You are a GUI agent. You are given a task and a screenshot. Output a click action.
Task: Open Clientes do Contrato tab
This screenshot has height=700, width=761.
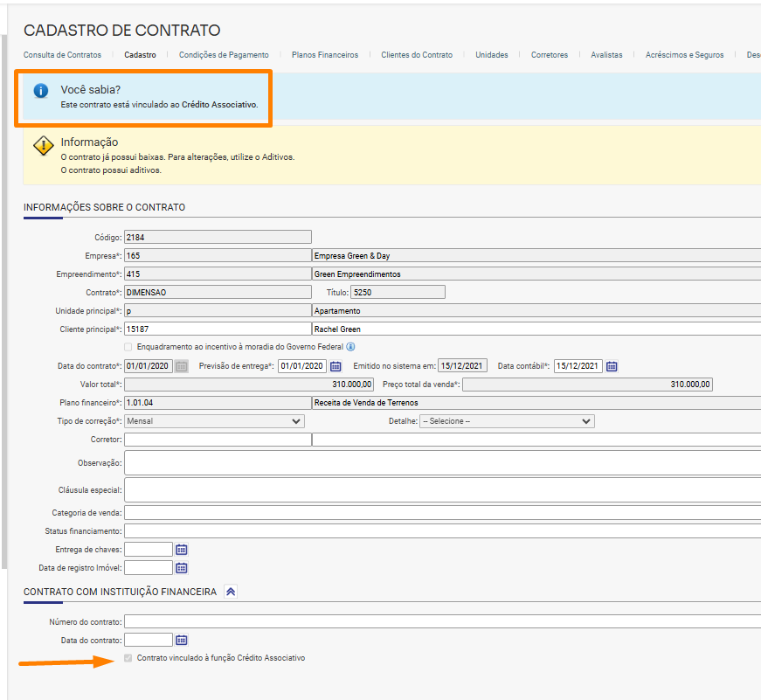click(x=417, y=55)
